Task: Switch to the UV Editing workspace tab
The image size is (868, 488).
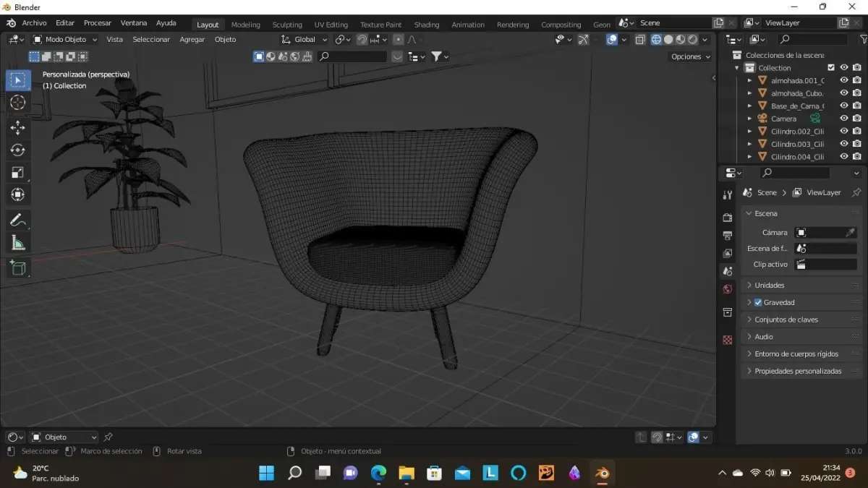Action: (x=331, y=25)
